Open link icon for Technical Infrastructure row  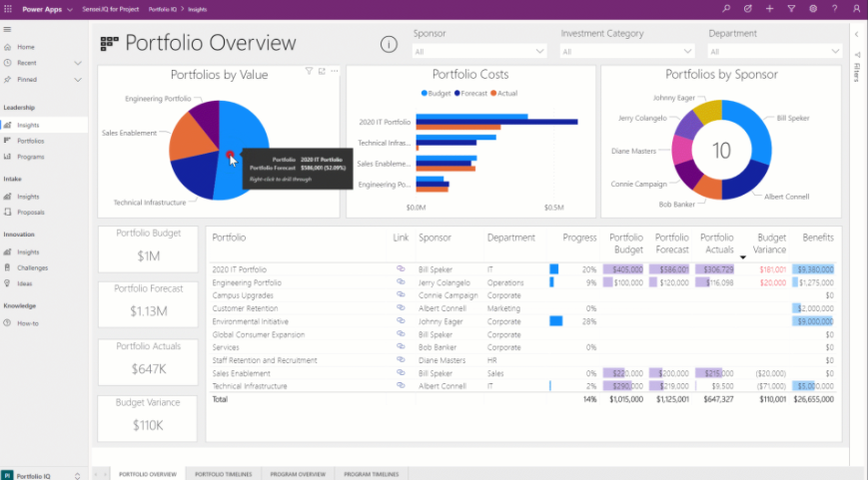[x=401, y=385]
